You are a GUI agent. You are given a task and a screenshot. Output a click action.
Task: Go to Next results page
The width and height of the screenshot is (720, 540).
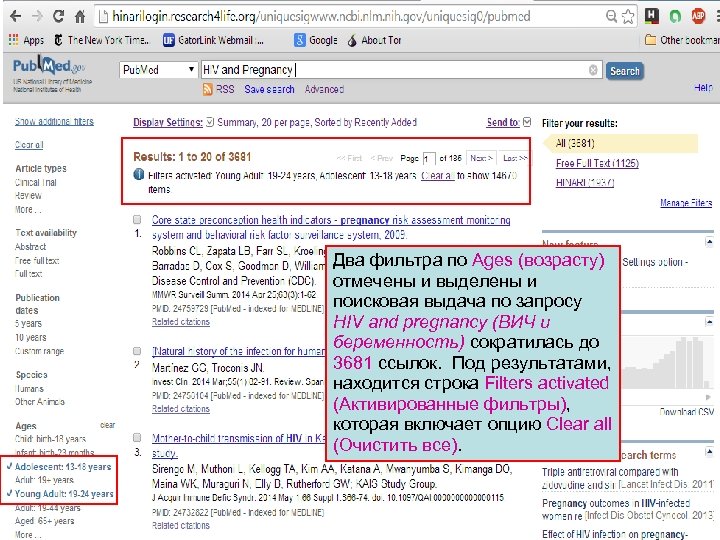481,158
